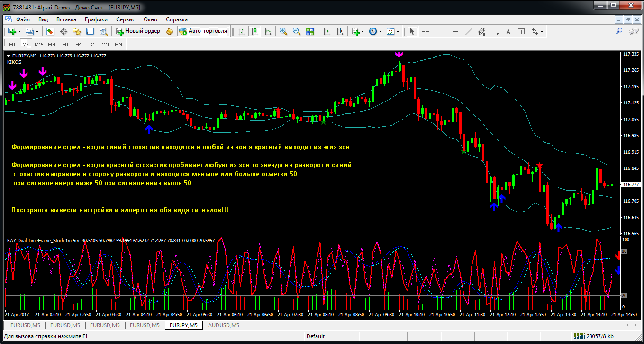Zoom in on the chart
644x344 pixels.
click(x=283, y=31)
